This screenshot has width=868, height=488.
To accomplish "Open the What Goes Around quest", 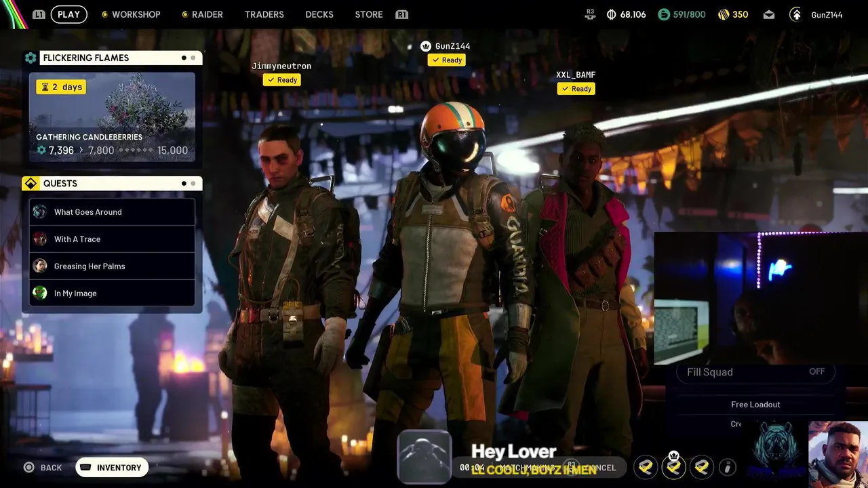I will [112, 212].
